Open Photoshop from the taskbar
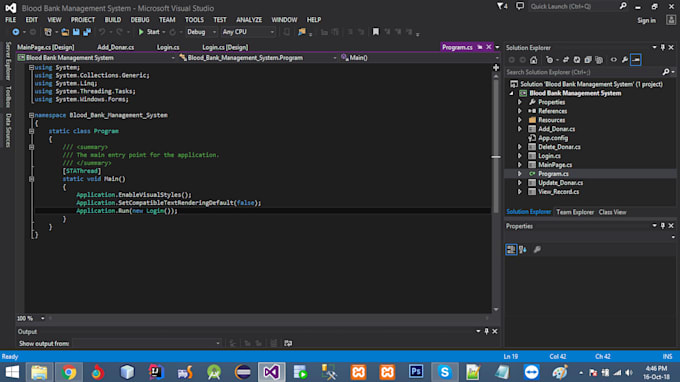 click(416, 372)
